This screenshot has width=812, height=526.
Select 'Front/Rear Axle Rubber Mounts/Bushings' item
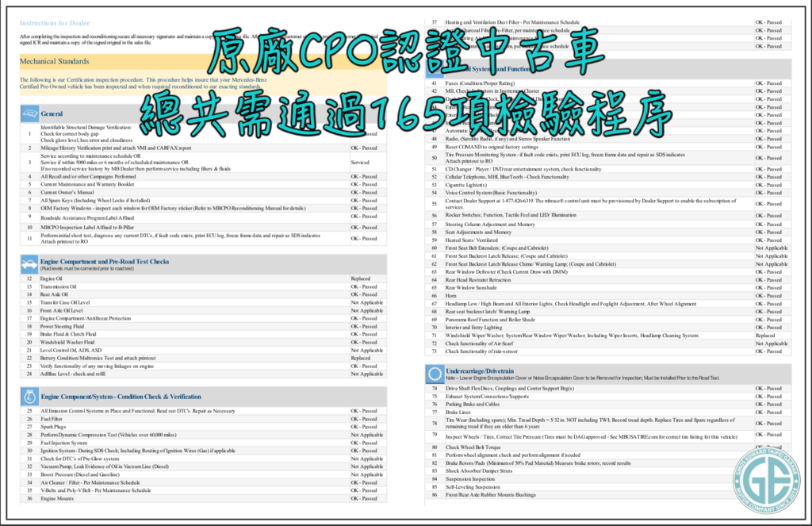pos(490,495)
